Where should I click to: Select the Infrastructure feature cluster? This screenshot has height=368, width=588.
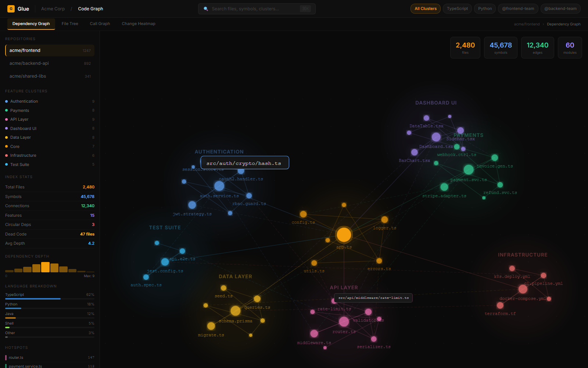coord(23,155)
